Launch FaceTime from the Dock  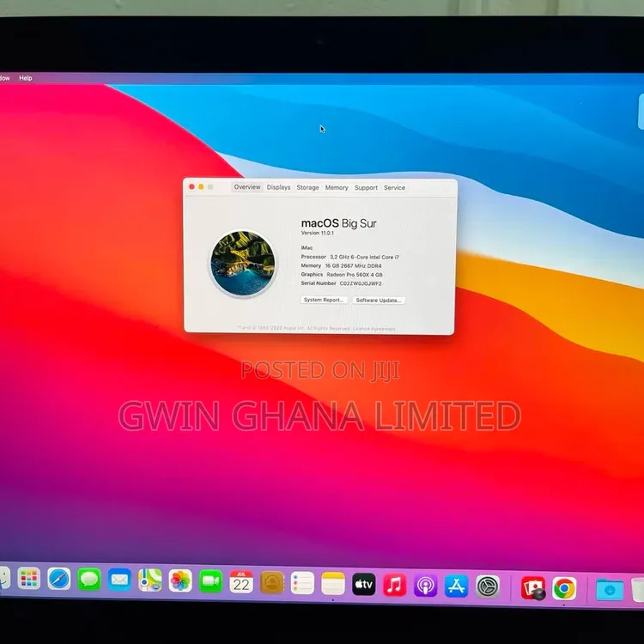tap(210, 581)
